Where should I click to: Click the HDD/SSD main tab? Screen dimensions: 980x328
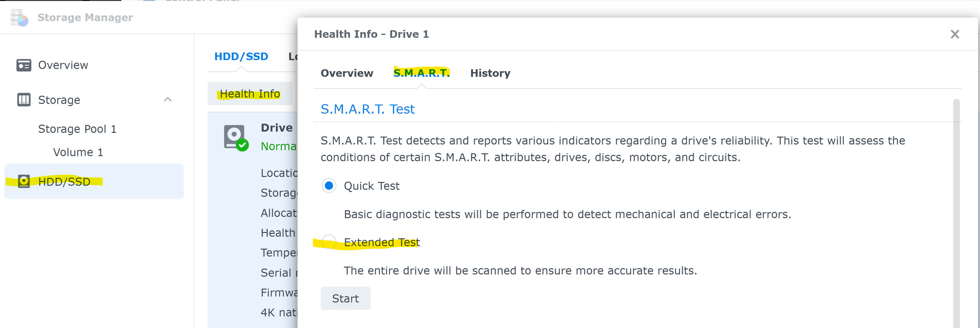click(x=241, y=57)
